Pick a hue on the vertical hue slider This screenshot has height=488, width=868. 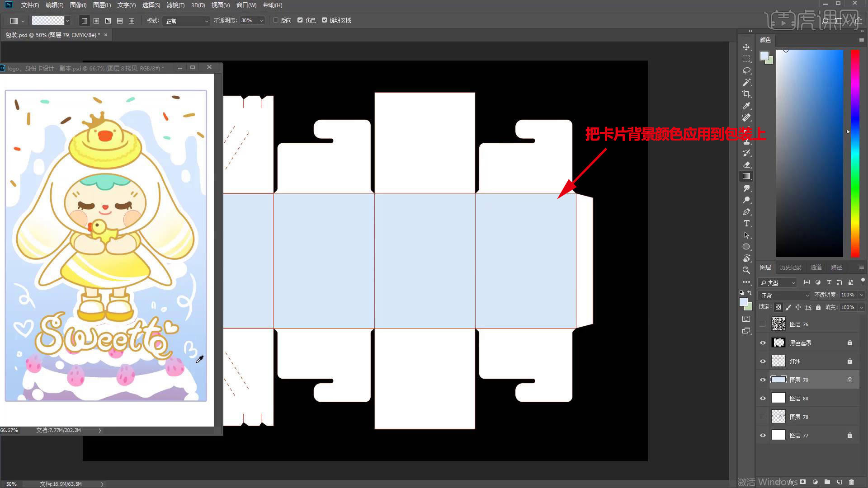click(x=855, y=154)
